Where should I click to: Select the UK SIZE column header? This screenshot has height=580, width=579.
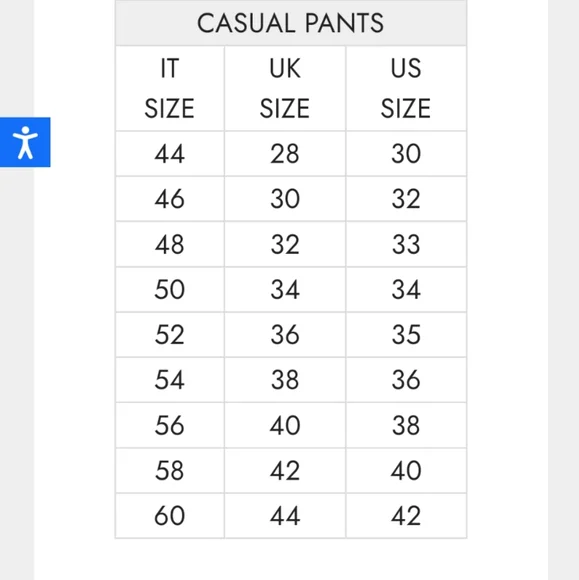point(285,88)
